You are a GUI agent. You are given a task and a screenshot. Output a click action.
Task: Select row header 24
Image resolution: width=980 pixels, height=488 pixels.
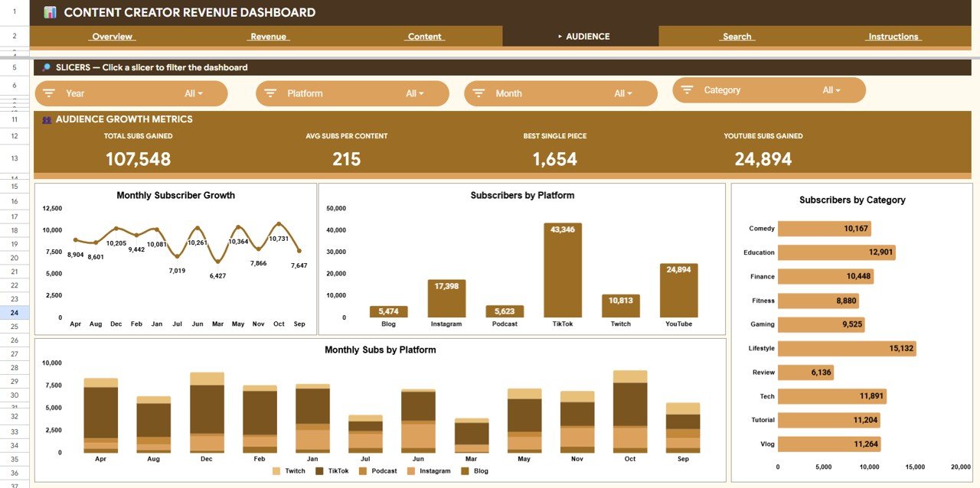14,313
